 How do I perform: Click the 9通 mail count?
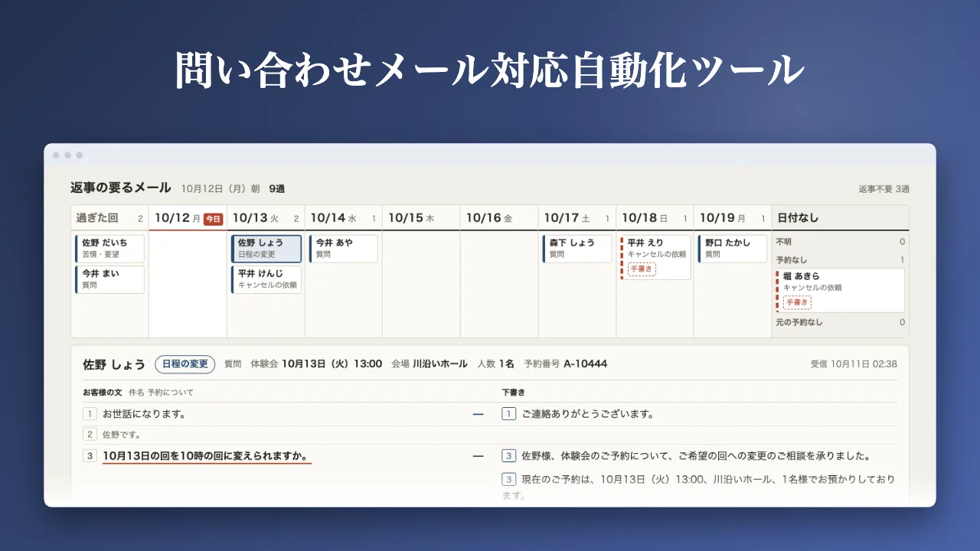click(x=277, y=188)
